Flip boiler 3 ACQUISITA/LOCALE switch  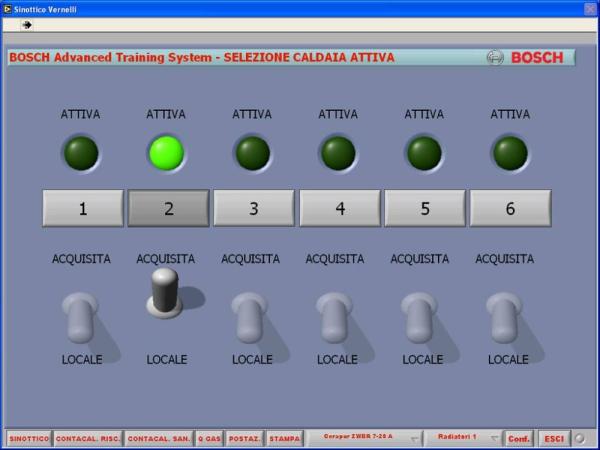tap(249, 318)
